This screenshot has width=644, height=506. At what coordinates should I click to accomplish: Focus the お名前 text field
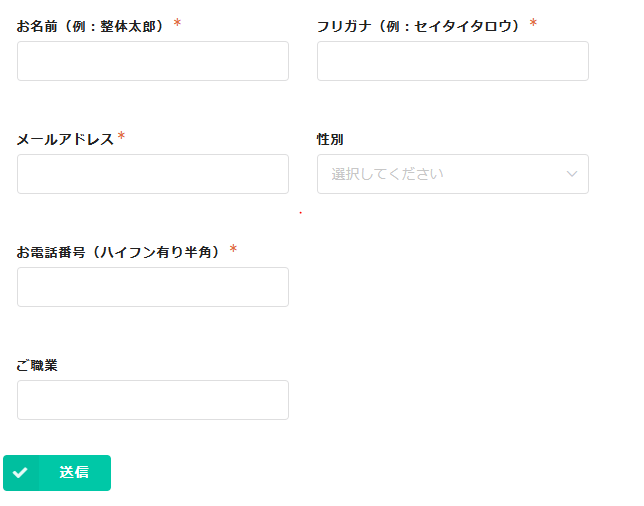coord(153,61)
